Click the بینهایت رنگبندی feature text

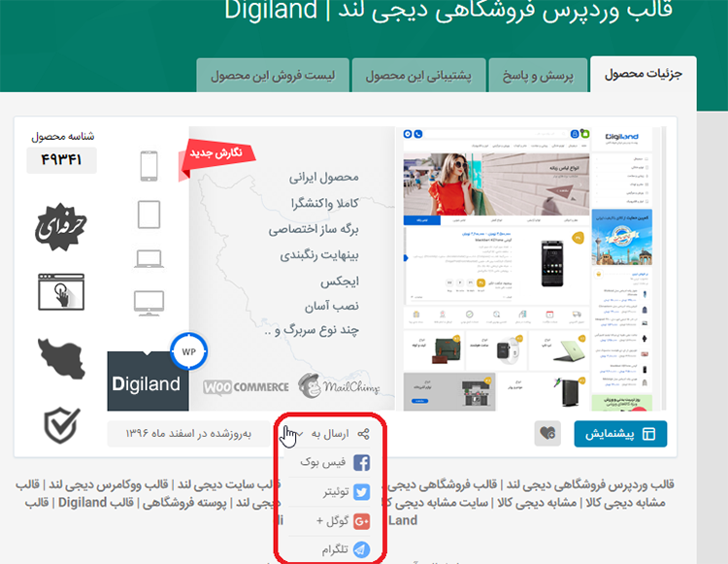tap(319, 255)
